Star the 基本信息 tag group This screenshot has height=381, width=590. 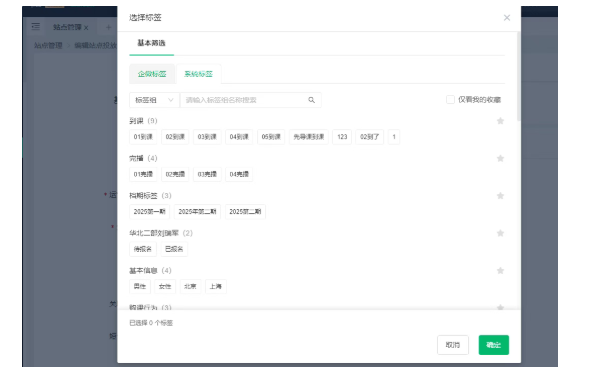tap(500, 270)
